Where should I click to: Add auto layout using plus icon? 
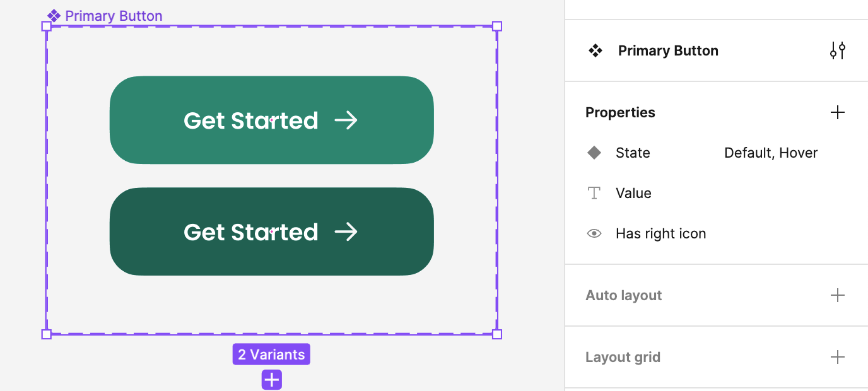(x=837, y=295)
